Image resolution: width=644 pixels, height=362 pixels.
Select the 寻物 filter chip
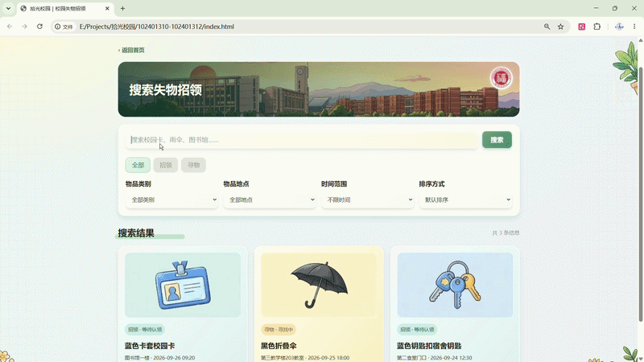193,165
